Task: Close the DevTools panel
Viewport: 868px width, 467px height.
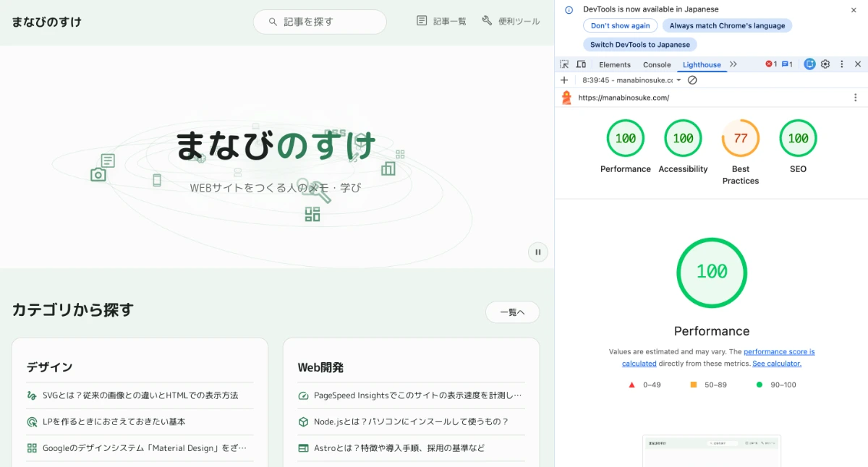Action: pyautogui.click(x=858, y=64)
